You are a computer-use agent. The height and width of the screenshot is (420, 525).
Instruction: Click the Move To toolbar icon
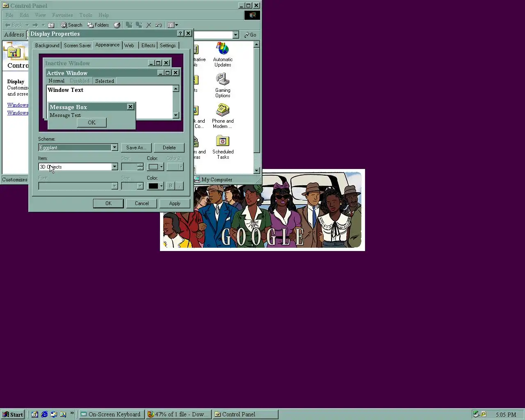tap(129, 25)
